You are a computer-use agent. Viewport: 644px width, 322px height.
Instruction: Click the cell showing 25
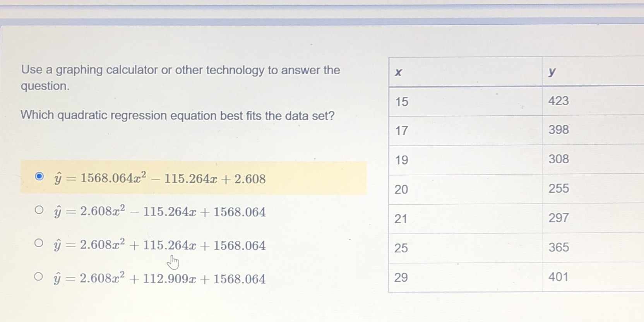coord(402,248)
